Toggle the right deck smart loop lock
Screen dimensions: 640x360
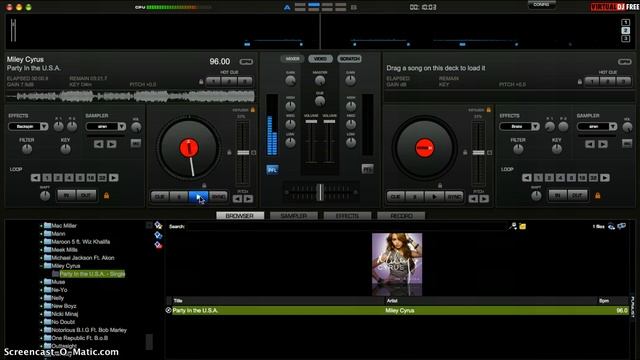point(598,196)
